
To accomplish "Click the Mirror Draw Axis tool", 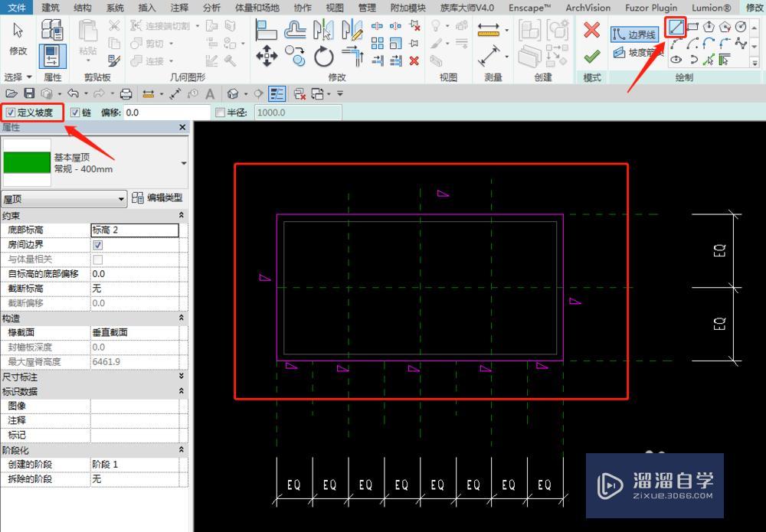I will (x=352, y=30).
